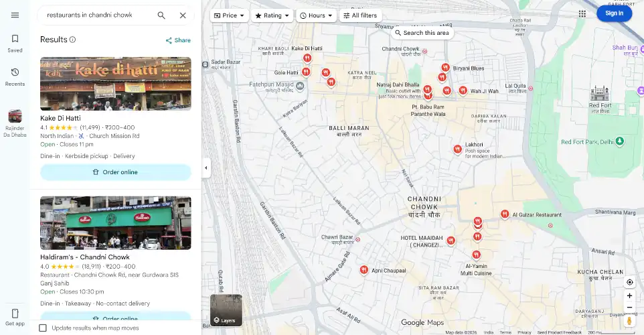Open the Saved places panel
This screenshot has height=335, width=644.
coord(15,43)
